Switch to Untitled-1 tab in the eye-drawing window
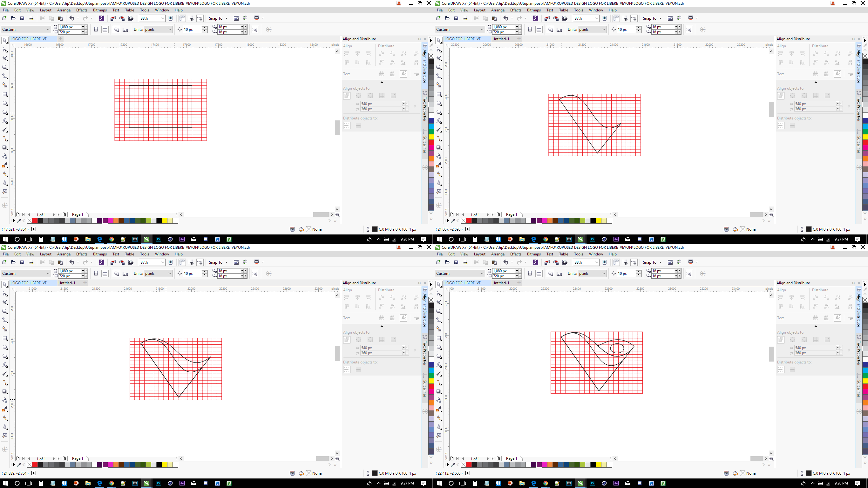This screenshot has width=868, height=488. 501,283
